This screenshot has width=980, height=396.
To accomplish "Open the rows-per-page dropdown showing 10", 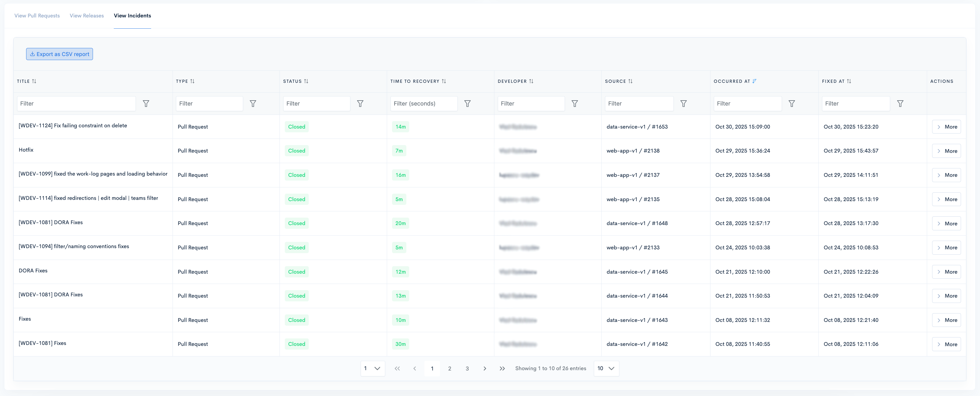I will click(606, 368).
